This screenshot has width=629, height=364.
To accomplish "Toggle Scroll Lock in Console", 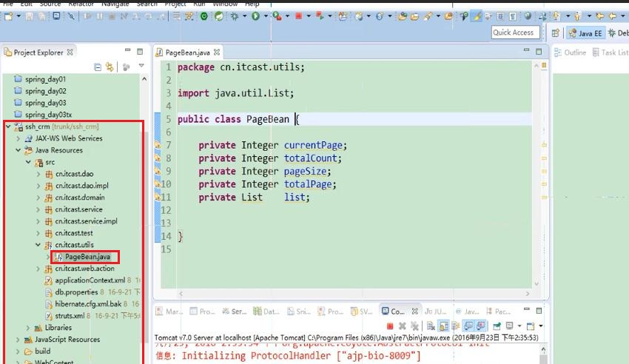I will [x=443, y=326].
